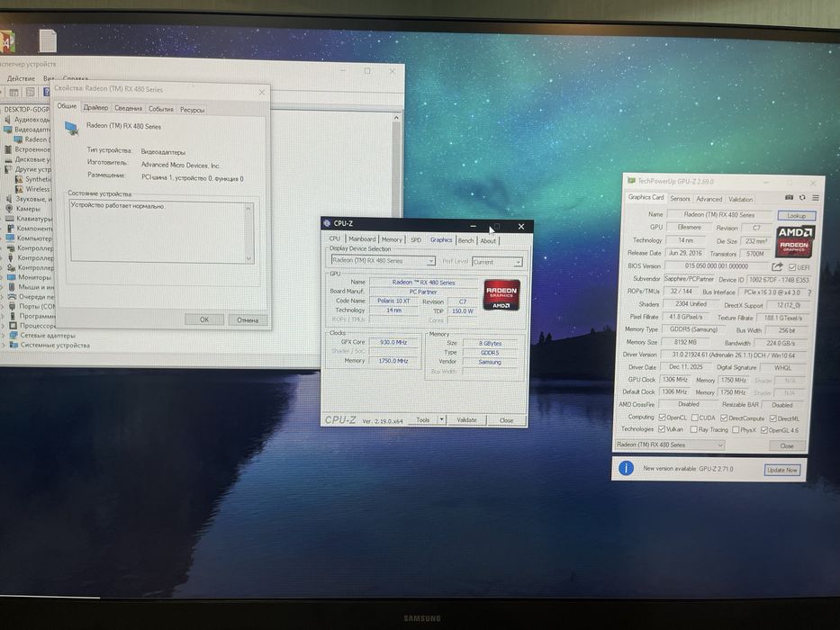This screenshot has height=630, width=840.
Task: Click the Lookup button in GPU-Z
Action: [796, 215]
